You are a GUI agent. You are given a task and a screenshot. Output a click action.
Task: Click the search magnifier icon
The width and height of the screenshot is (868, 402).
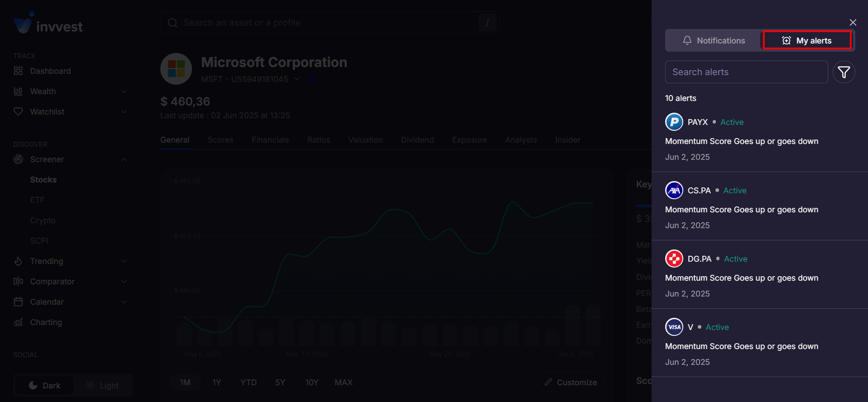tap(173, 23)
